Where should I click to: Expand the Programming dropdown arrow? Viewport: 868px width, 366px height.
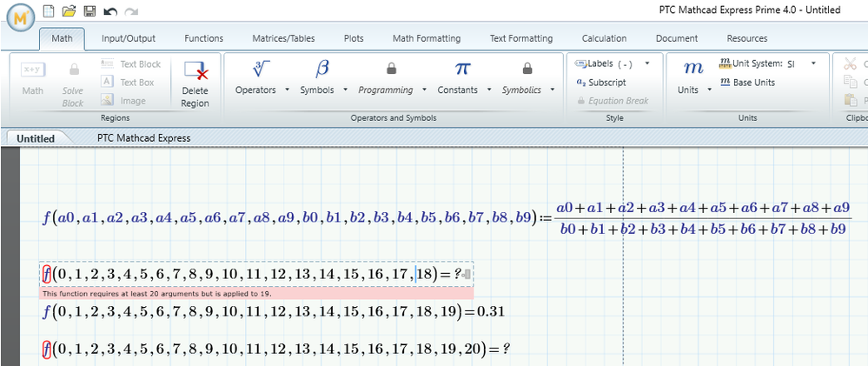(425, 90)
